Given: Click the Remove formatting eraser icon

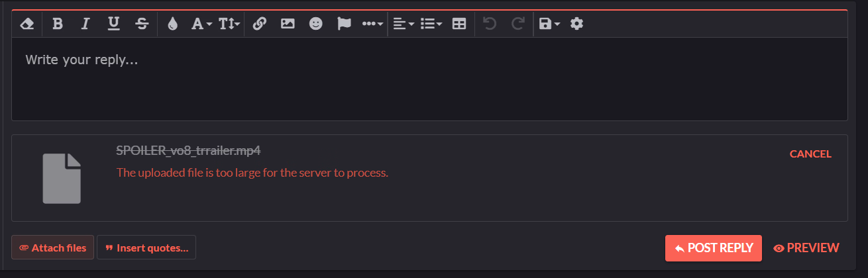Looking at the screenshot, I should tap(27, 24).
